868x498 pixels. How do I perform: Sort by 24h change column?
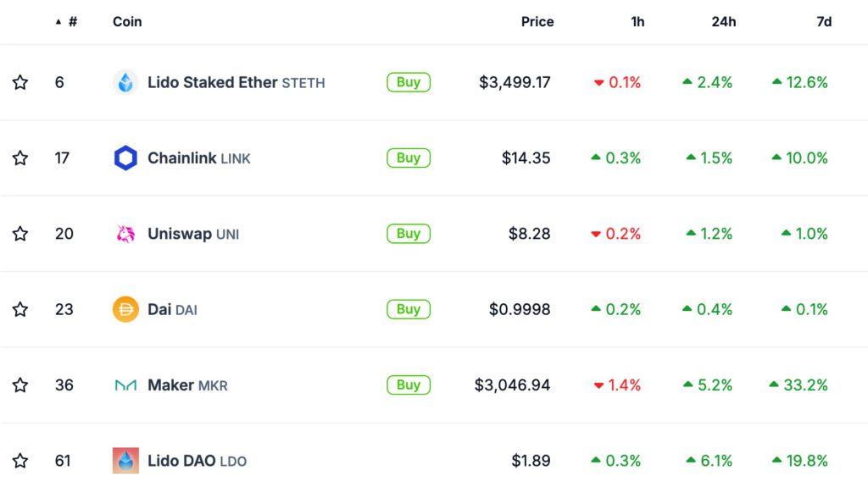pos(723,22)
